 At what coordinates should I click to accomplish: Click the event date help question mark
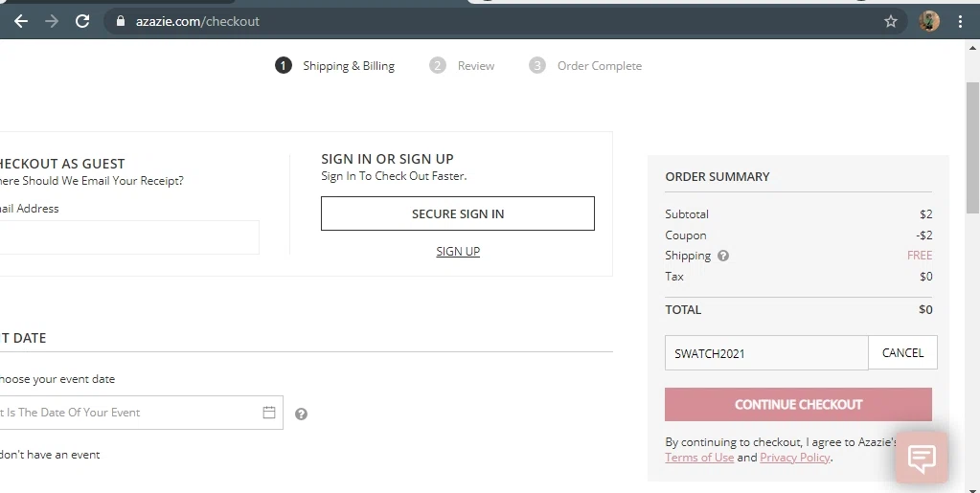[301, 415]
